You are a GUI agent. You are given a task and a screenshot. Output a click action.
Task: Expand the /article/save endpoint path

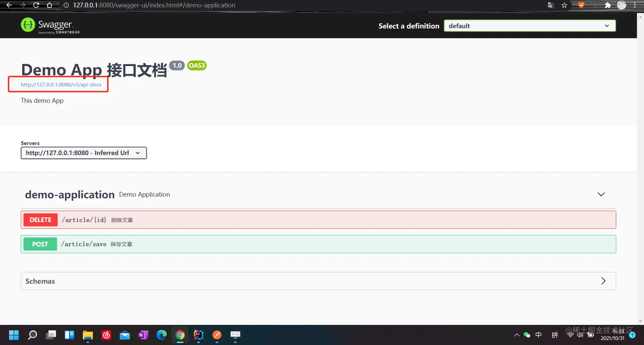(x=84, y=244)
